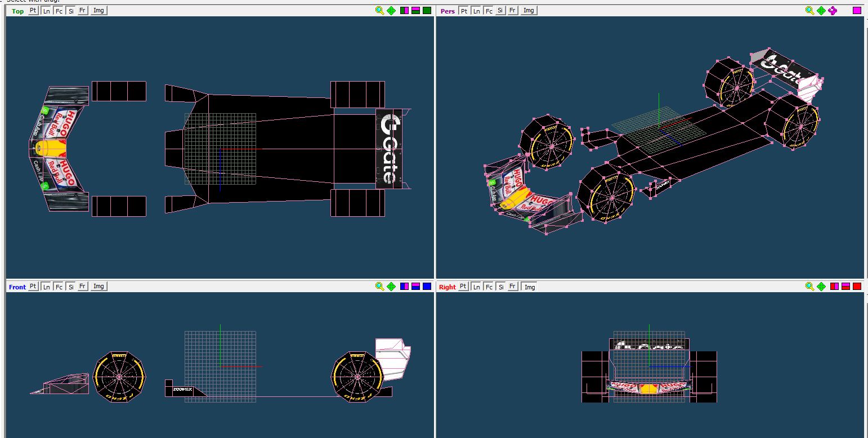The width and height of the screenshot is (868, 438).
Task: Click the horizontal split layout icon in Front view
Action: pos(415,287)
